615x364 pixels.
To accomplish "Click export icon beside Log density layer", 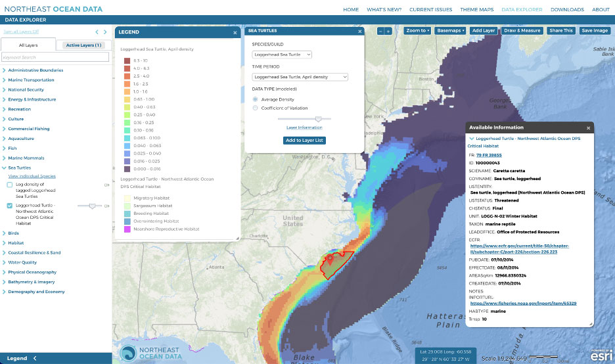I will point(106,185).
